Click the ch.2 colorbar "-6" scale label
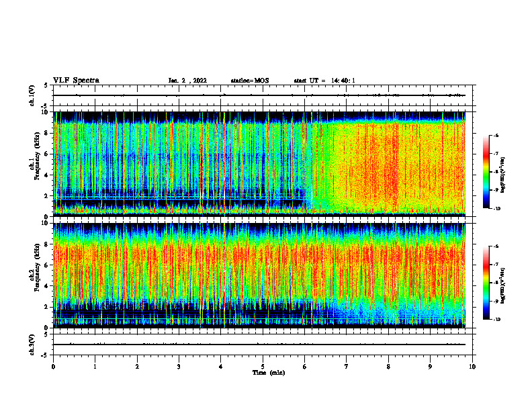 [496, 246]
